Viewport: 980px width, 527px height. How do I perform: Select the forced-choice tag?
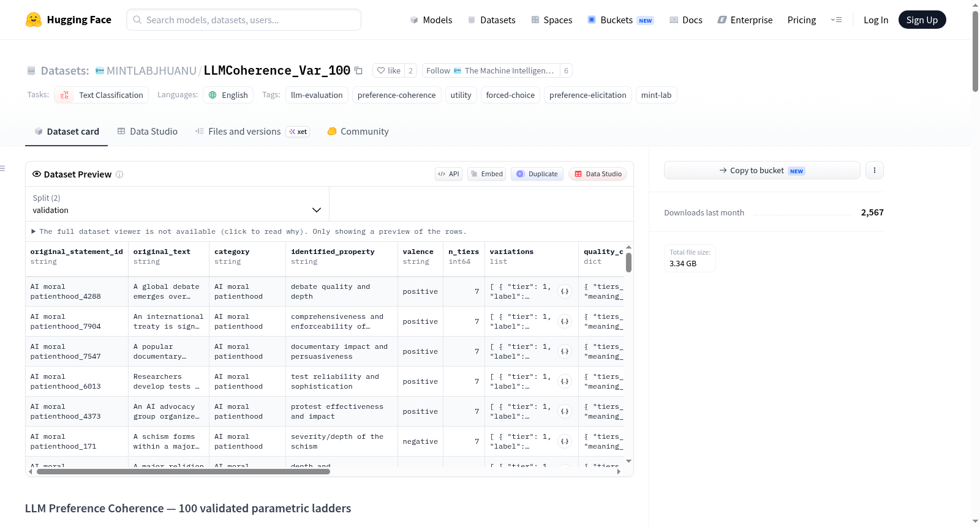click(x=510, y=95)
